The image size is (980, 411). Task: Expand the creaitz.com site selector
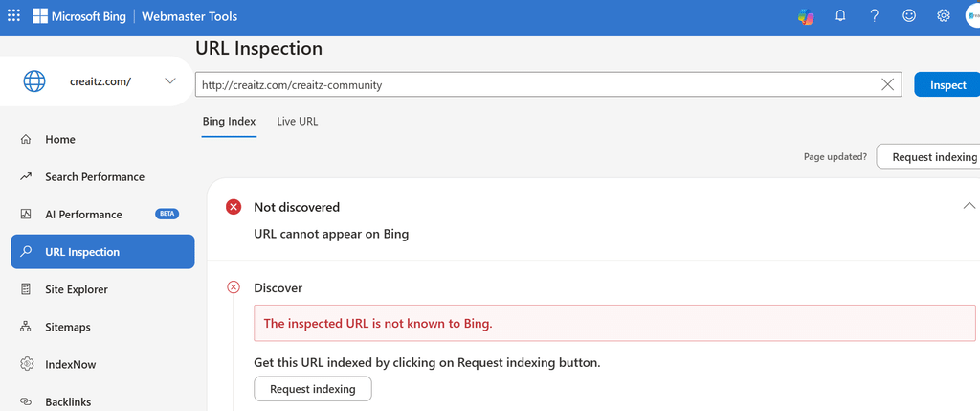(x=170, y=81)
